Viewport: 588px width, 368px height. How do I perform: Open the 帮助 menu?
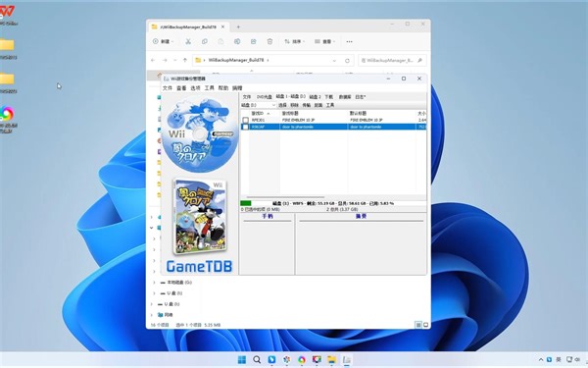[x=223, y=88]
